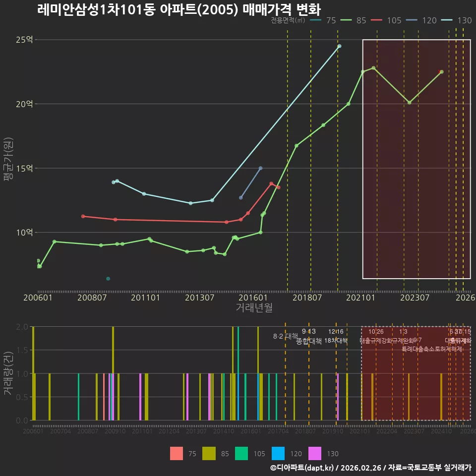The width and height of the screenshot is (476, 476).
Task: Click the 9·13 종합대책 annotation label
Action: pos(309,336)
